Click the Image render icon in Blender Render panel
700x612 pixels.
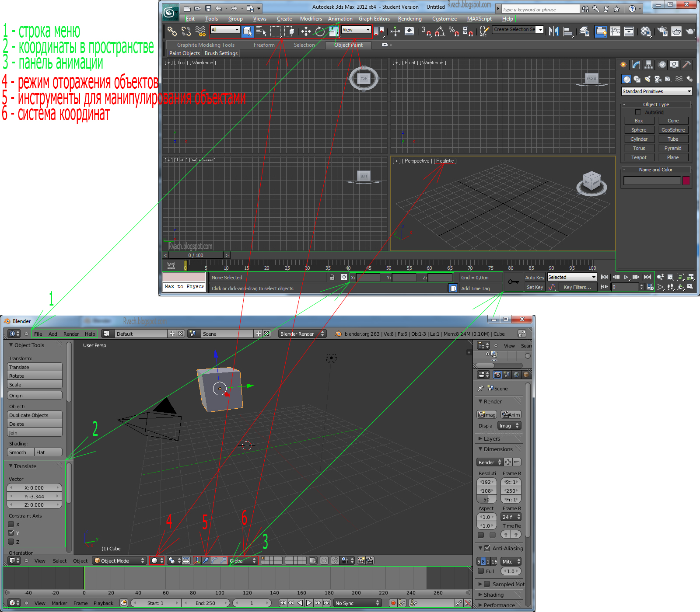(x=486, y=414)
